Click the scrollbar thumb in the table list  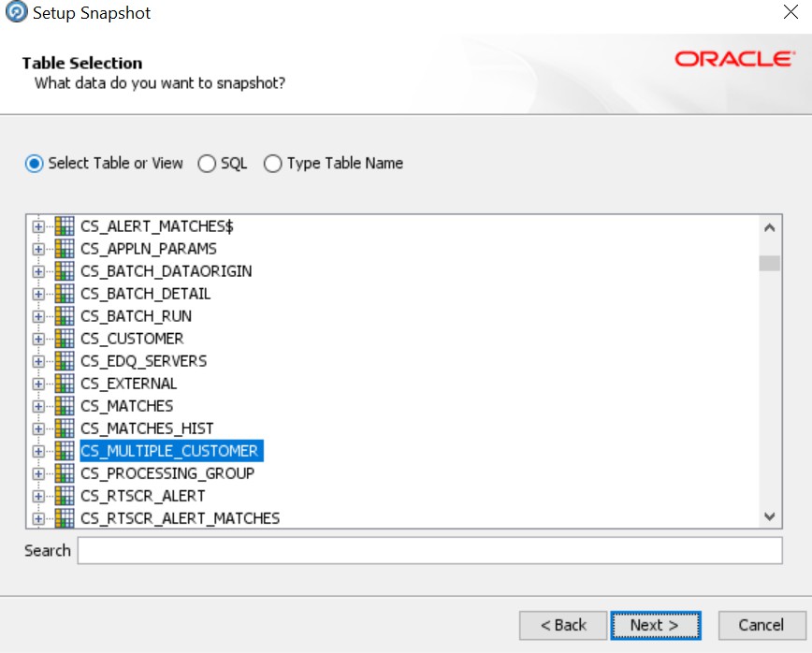[770, 263]
